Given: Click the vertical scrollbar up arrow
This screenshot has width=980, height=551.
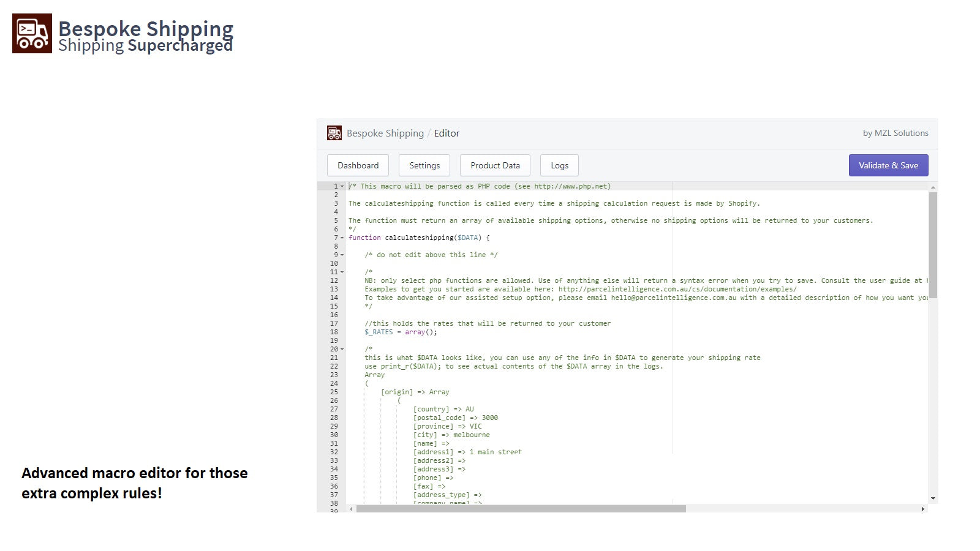Looking at the screenshot, I should click(933, 187).
